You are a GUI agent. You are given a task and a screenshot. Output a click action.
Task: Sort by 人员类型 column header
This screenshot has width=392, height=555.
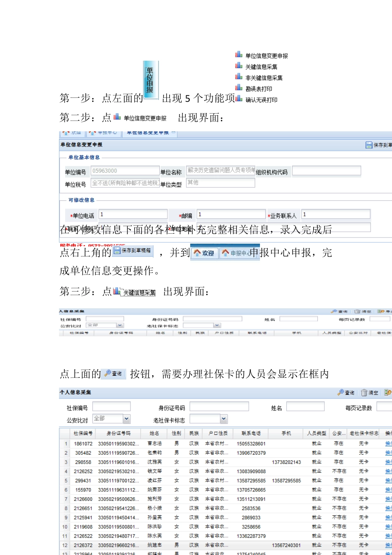(x=317, y=433)
